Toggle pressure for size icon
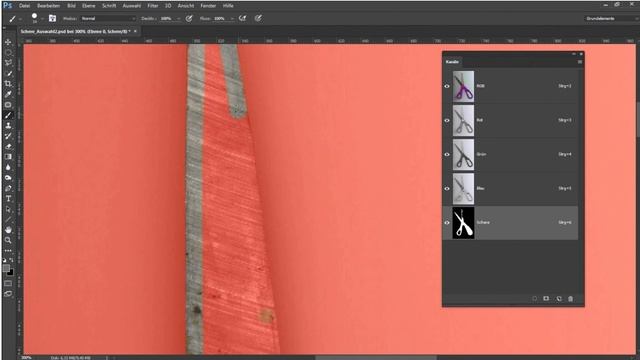The image size is (640, 360). 258,18
